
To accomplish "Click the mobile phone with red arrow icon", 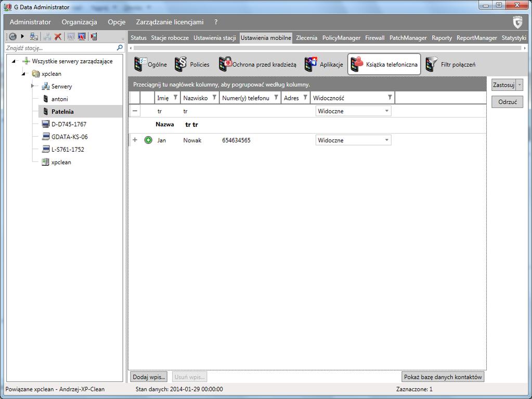I will (x=94, y=36).
